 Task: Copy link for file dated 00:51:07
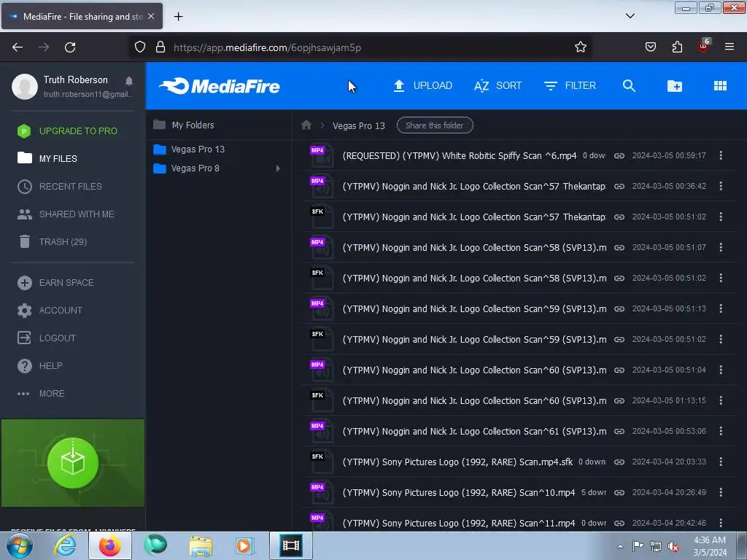tap(619, 248)
